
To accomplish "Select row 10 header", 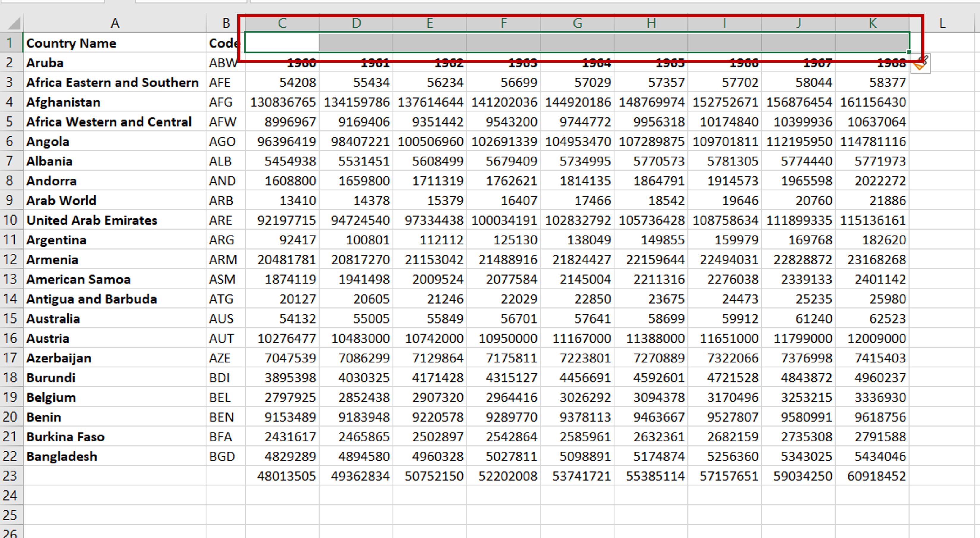I will (x=11, y=220).
